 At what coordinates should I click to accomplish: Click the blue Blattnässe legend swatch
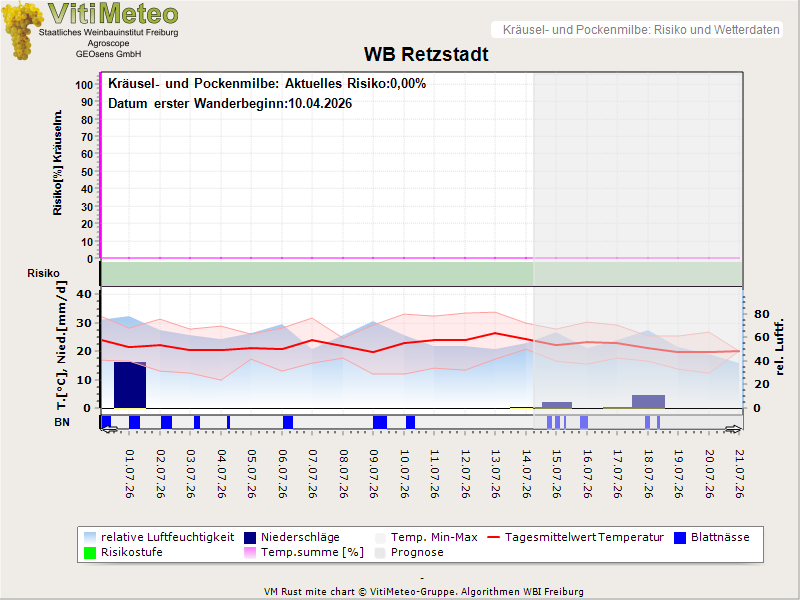(x=680, y=538)
